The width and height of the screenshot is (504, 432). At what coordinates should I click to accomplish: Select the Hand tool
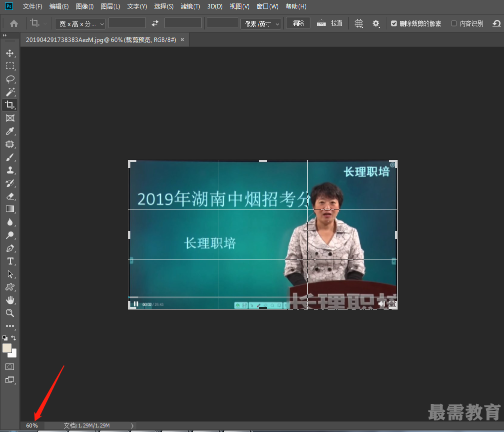(10, 300)
